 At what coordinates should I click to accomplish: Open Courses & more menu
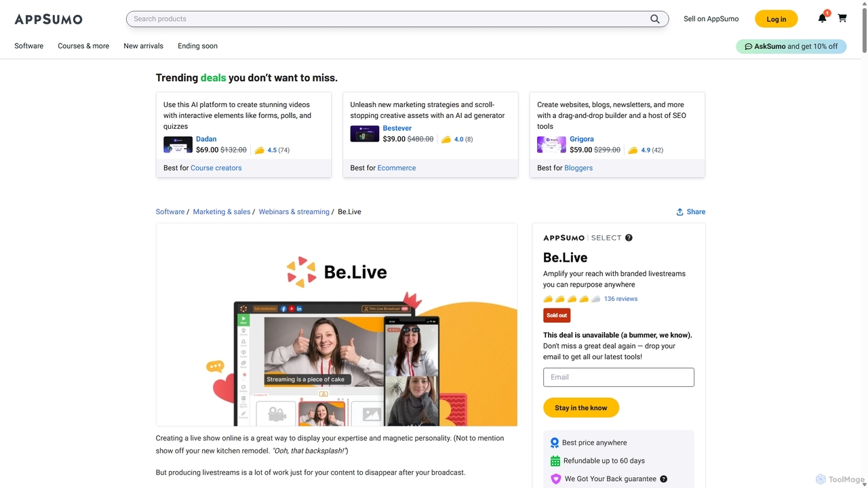83,46
